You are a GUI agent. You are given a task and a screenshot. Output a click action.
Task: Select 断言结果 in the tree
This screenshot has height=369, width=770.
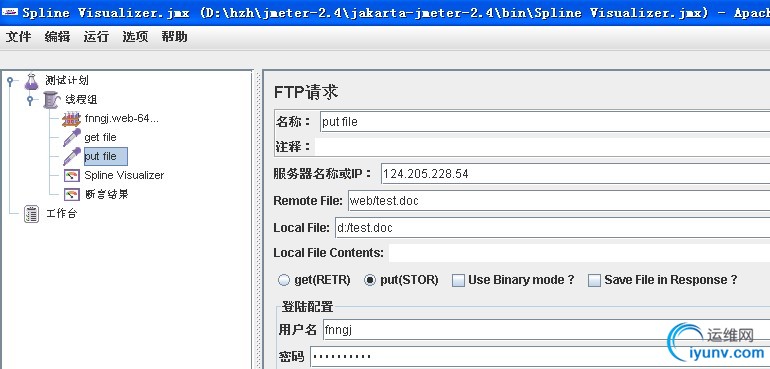coord(106,195)
